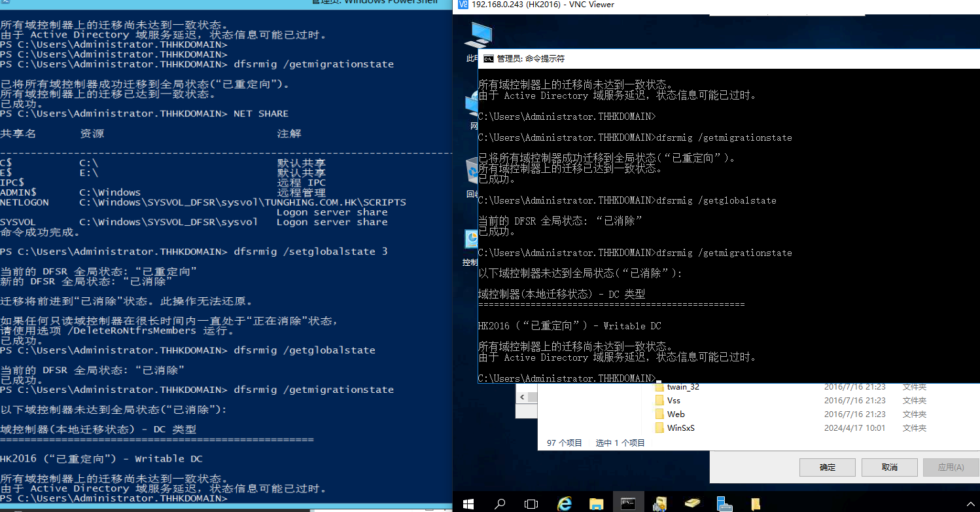Click the 管理员: 命令提示符 window title
Screen dimensions: 980x512
pyautogui.click(x=531, y=58)
